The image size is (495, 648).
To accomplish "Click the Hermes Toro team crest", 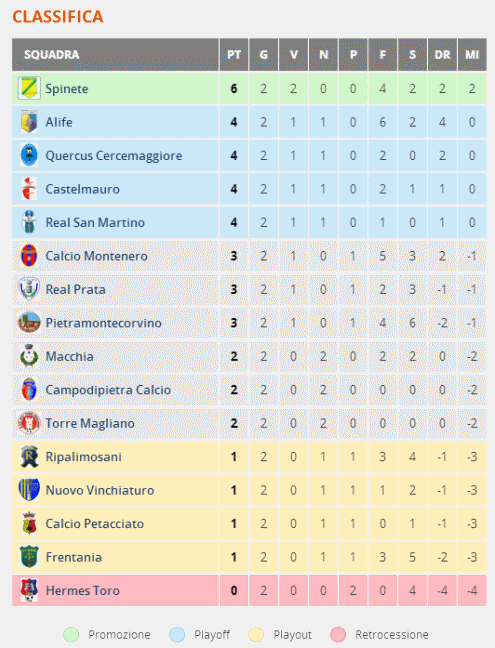I will [x=29, y=590].
